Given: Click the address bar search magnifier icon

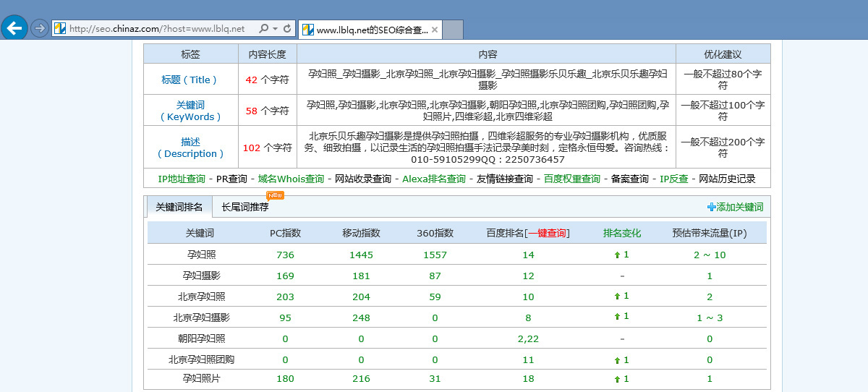Looking at the screenshot, I should 263,29.
